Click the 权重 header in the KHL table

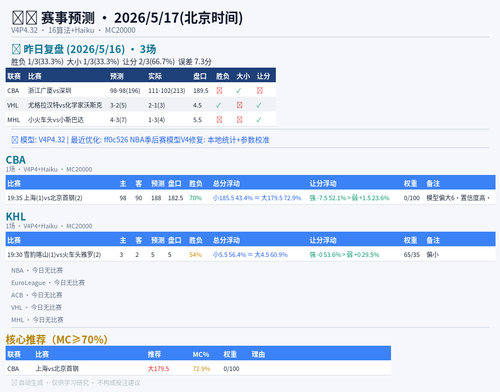pos(410,240)
